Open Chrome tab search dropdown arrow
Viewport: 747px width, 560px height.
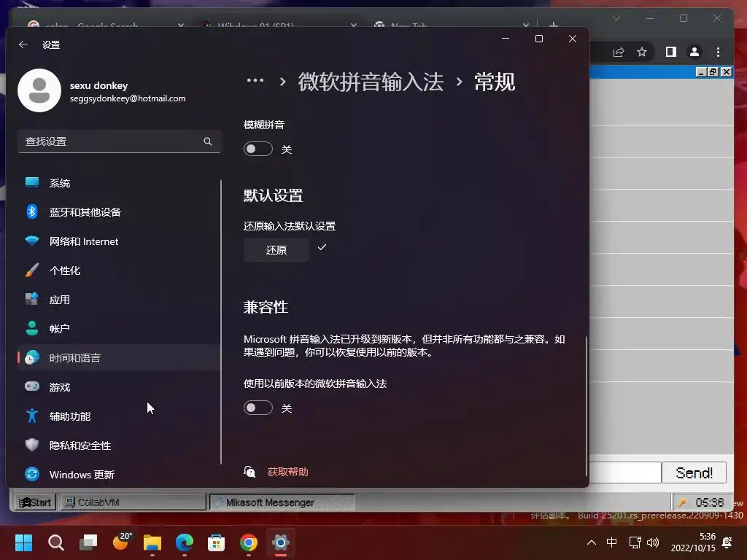point(616,18)
